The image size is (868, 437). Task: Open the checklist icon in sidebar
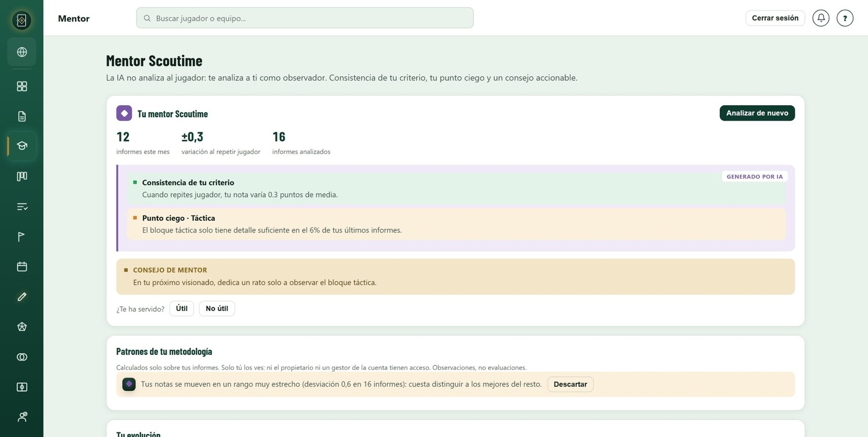pyautogui.click(x=22, y=206)
